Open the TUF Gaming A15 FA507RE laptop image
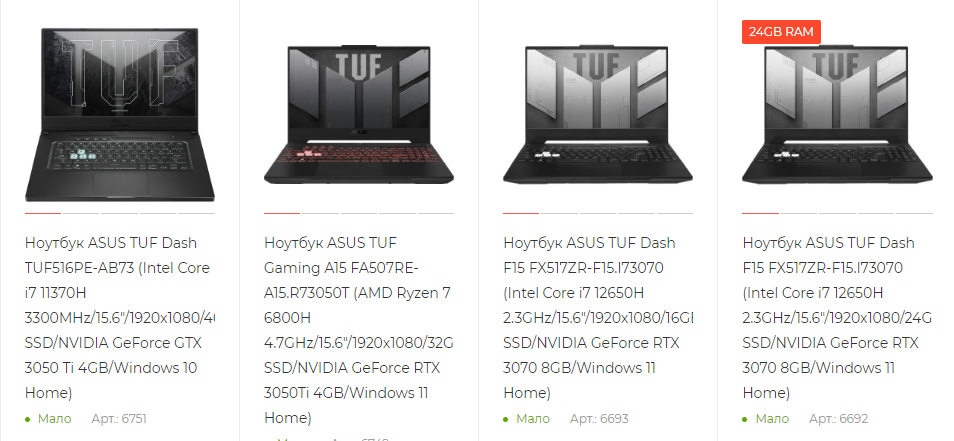Viewport: 954px width, 441px height. pyautogui.click(x=359, y=114)
